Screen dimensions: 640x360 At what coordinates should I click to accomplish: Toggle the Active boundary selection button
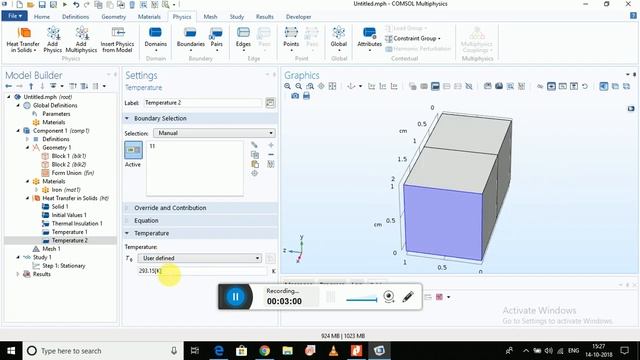tap(133, 150)
